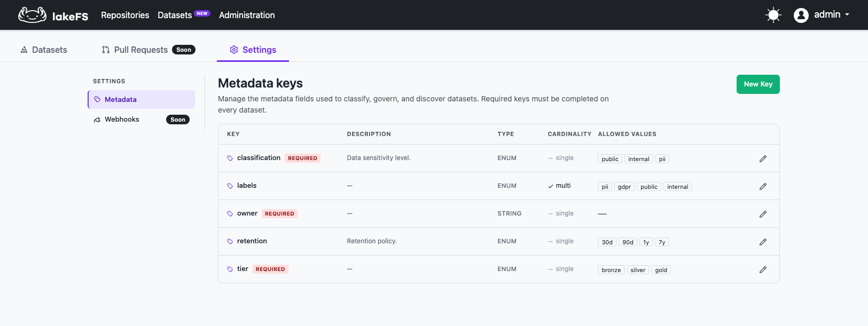Click the '30d' retention value chip

pyautogui.click(x=607, y=242)
